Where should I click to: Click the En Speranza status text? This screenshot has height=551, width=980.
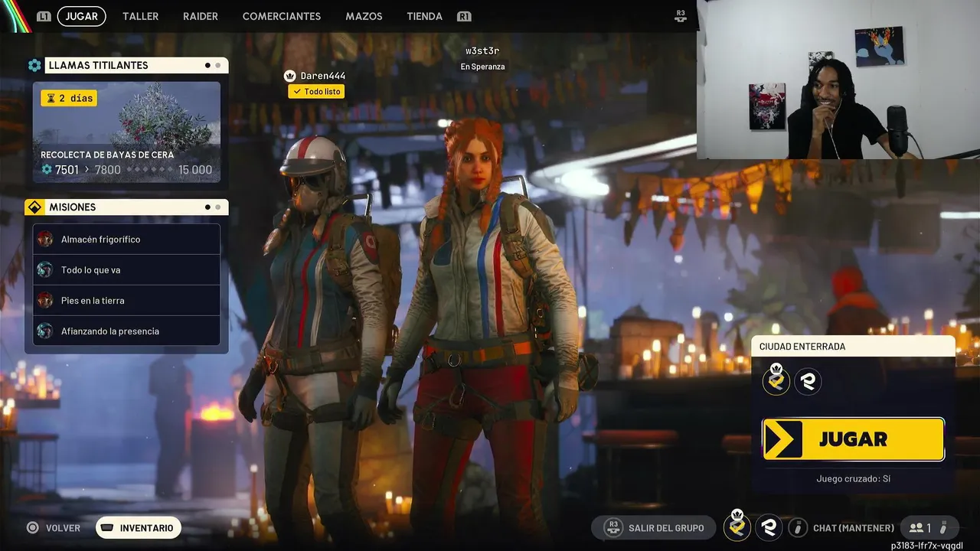[482, 67]
